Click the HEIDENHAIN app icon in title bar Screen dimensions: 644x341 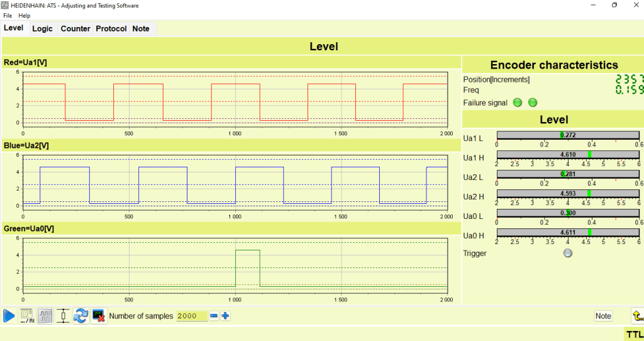(x=5, y=5)
